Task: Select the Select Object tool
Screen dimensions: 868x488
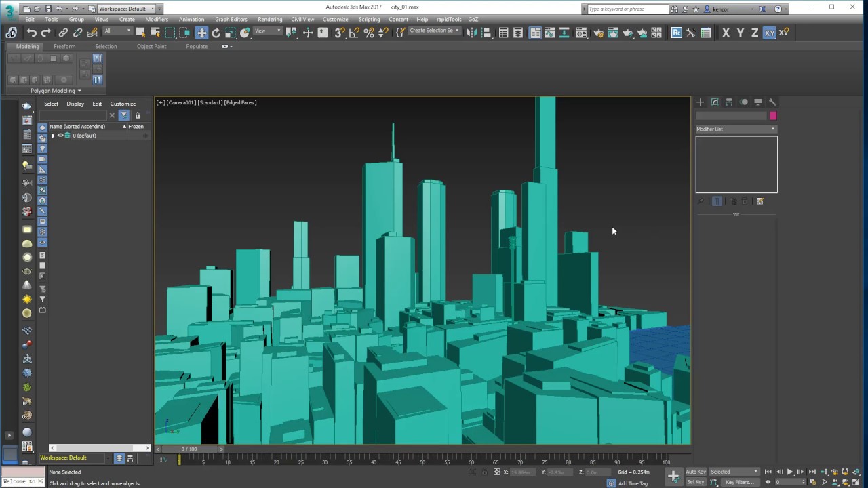Action: (140, 33)
